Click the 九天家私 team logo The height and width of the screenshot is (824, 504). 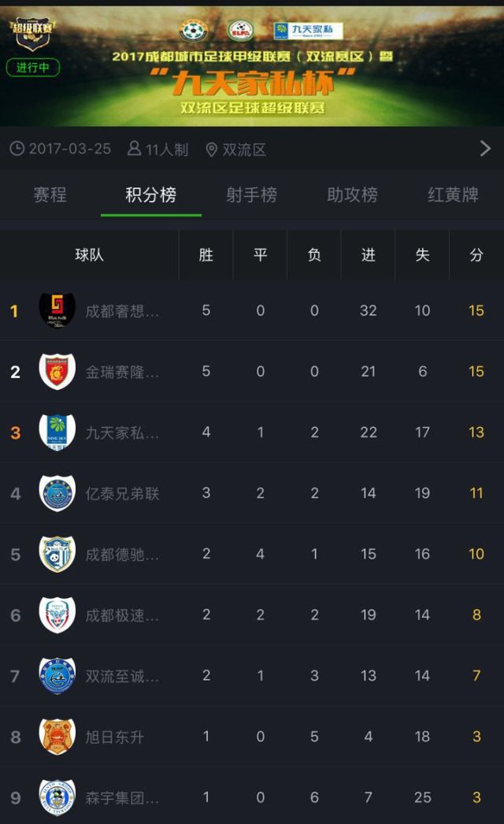(x=57, y=432)
